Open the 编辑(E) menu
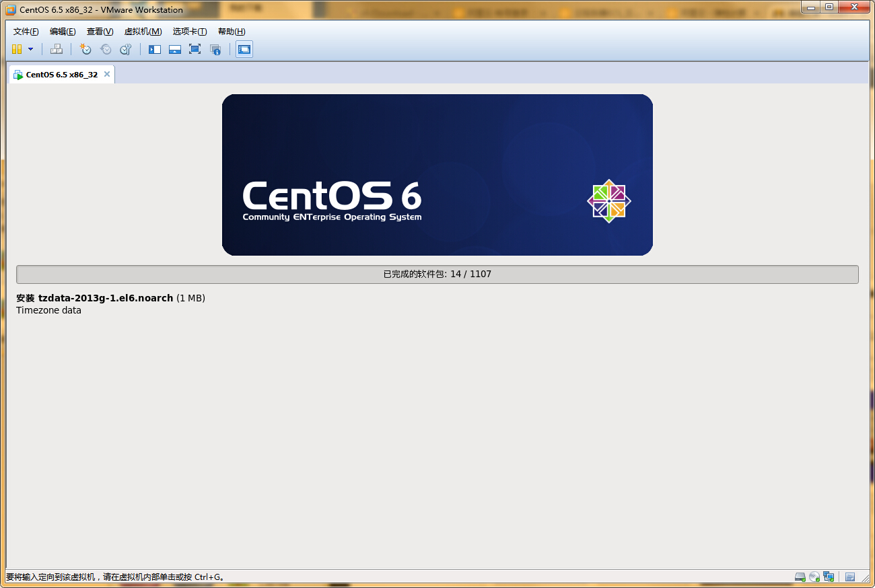 point(63,32)
